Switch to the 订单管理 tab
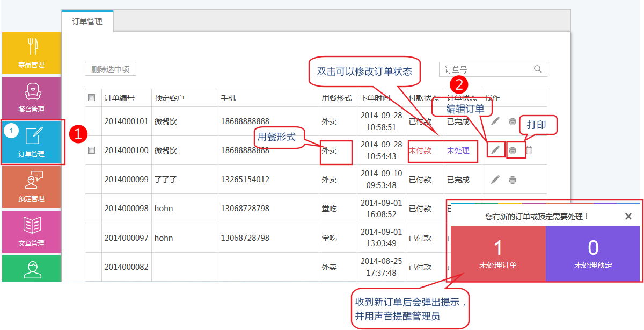 coord(87,22)
